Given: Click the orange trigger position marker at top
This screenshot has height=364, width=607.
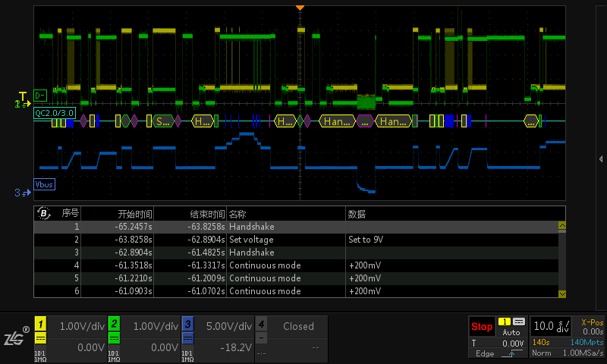Looking at the screenshot, I should 300,8.
